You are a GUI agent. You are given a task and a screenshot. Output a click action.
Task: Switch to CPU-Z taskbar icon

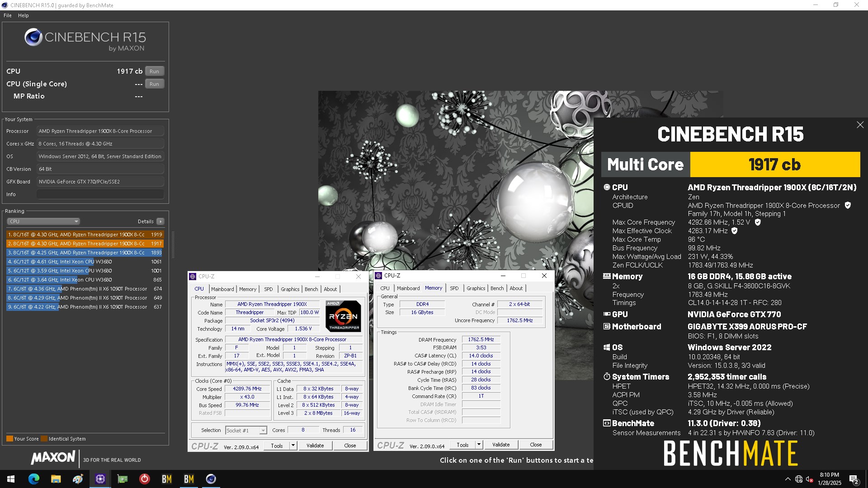(x=100, y=479)
